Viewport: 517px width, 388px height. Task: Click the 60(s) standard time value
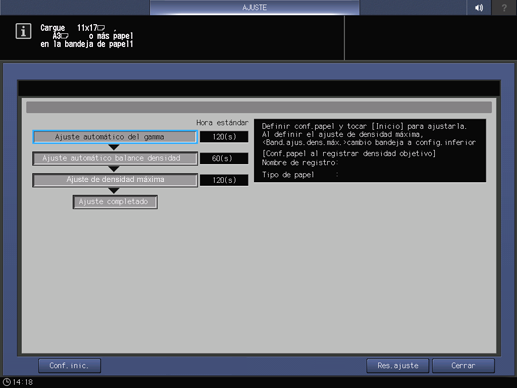click(x=224, y=158)
